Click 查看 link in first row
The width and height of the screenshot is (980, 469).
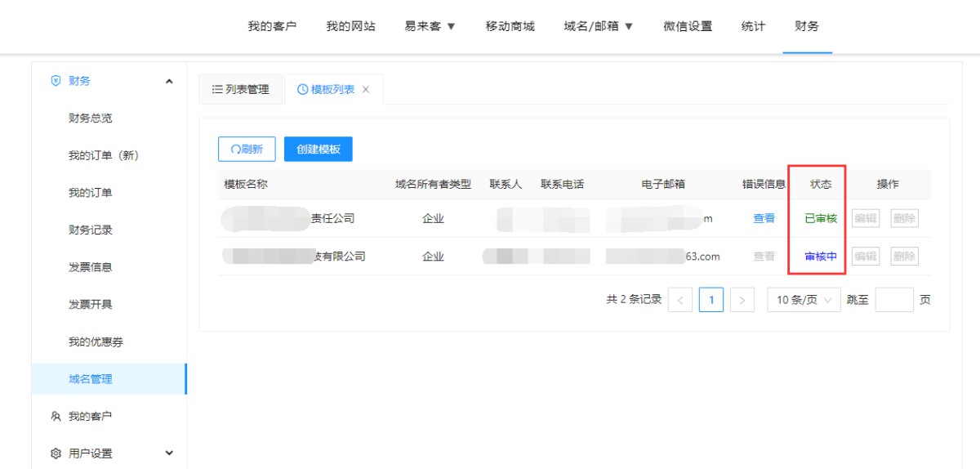tap(764, 218)
